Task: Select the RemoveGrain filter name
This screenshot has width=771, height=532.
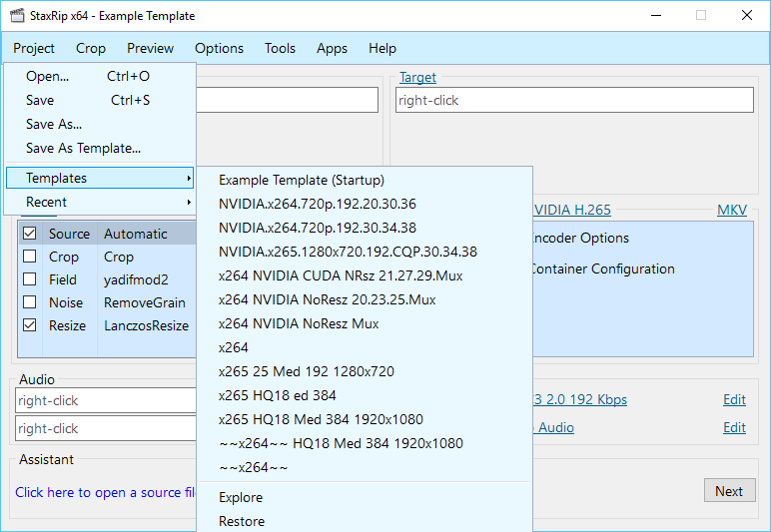Action: click(x=145, y=302)
